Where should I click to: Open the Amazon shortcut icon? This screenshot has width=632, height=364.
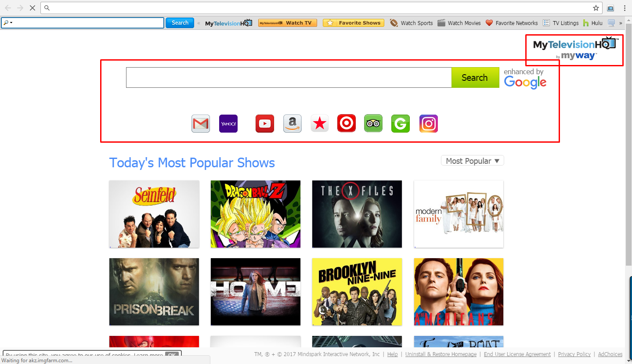pyautogui.click(x=293, y=124)
